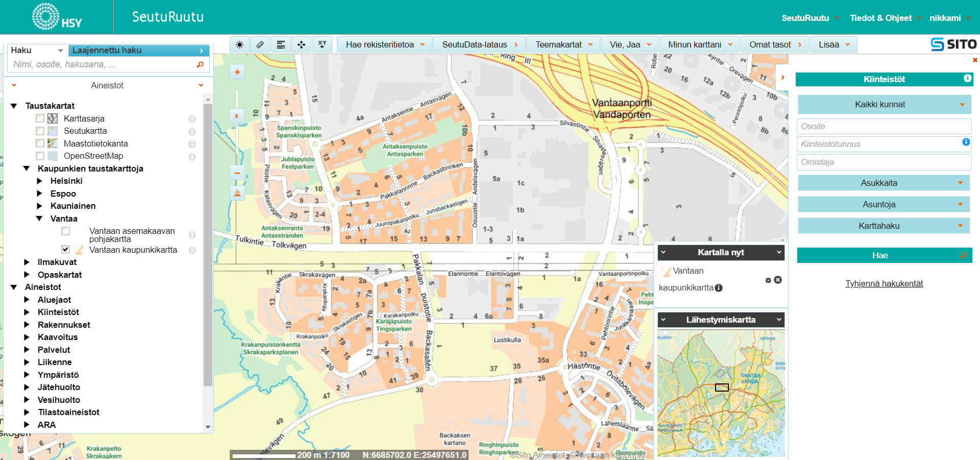Image resolution: width=980 pixels, height=460 pixels.
Task: Expand the Ilmakuvat tree node
Action: pos(27,262)
